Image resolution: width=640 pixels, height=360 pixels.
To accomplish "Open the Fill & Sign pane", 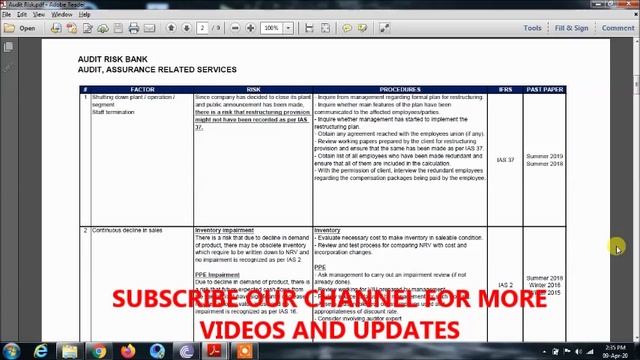I will (571, 28).
